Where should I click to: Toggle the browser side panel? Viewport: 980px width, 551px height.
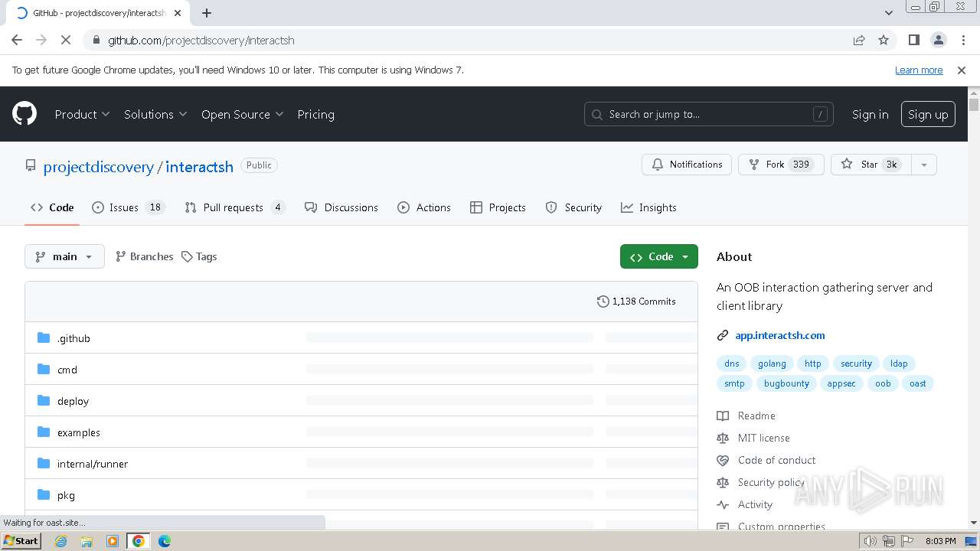[x=913, y=40]
